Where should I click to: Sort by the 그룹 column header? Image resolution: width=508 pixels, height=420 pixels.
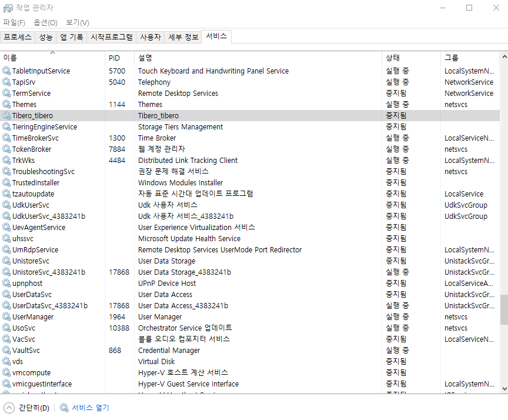pyautogui.click(x=470, y=58)
